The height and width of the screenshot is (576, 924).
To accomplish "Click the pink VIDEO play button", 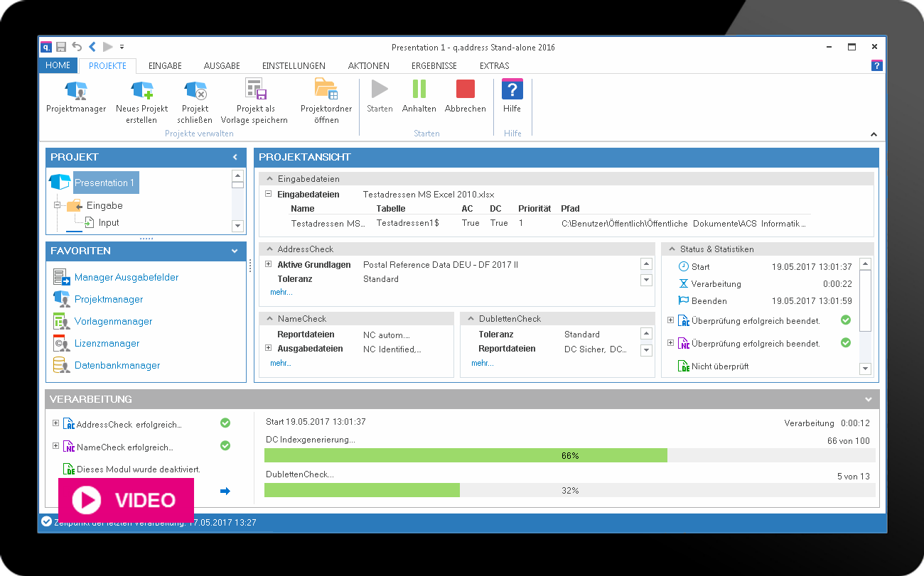I will coord(126,501).
